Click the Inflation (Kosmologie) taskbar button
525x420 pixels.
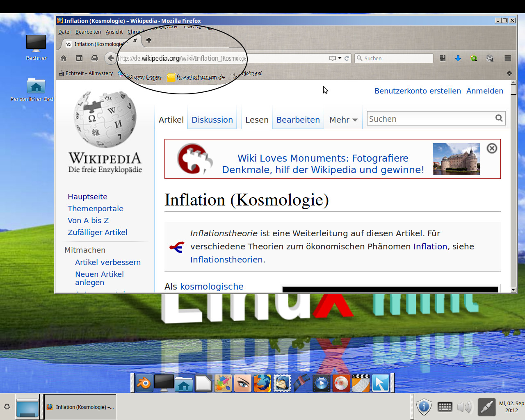point(80,407)
